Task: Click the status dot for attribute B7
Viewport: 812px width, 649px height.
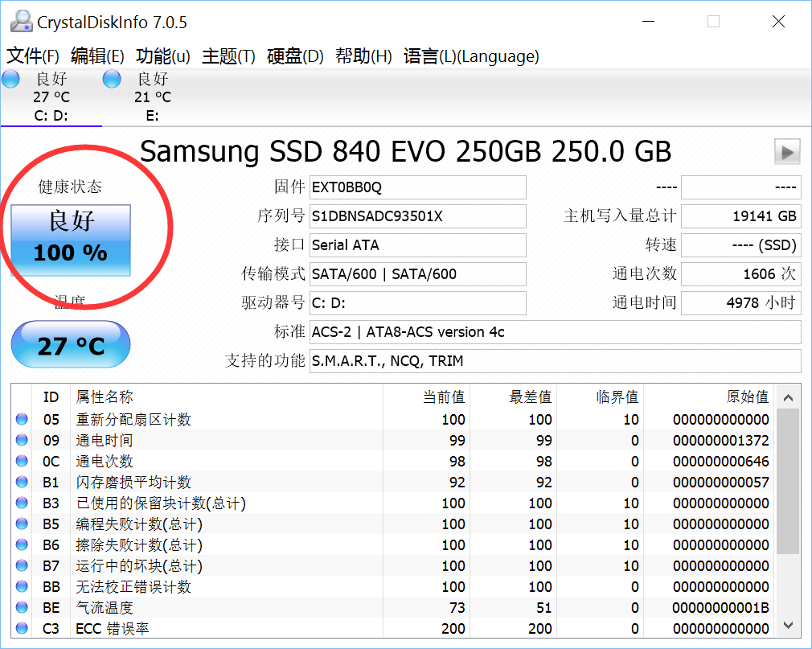Action: pos(22,565)
